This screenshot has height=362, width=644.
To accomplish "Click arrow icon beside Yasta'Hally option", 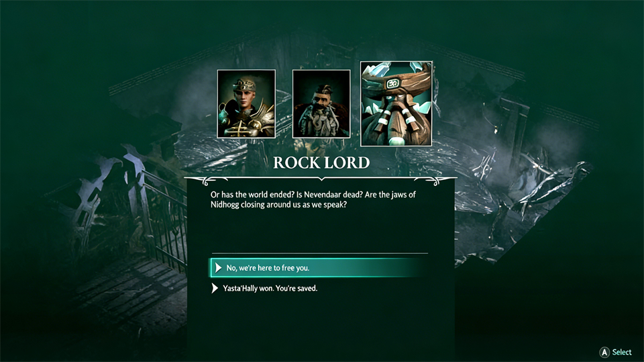I will coord(215,288).
